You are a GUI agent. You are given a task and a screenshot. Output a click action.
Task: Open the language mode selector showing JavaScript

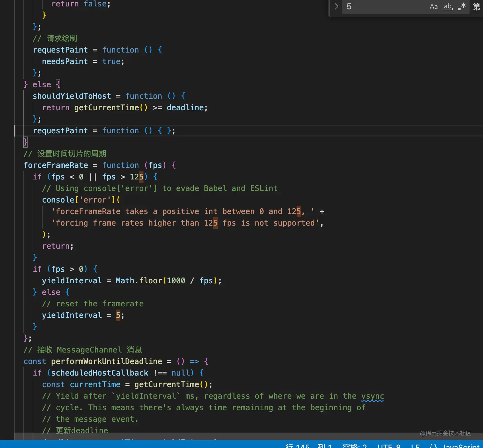click(x=461, y=446)
